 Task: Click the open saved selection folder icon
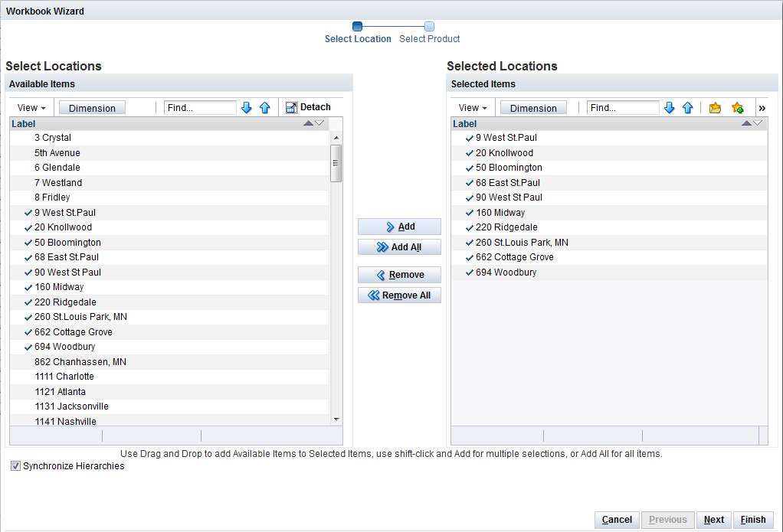[x=715, y=107]
